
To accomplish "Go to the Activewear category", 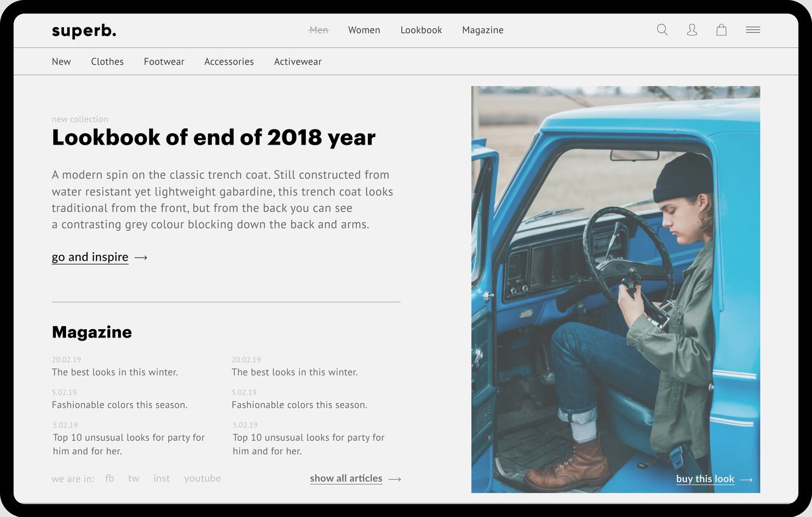I will [298, 62].
